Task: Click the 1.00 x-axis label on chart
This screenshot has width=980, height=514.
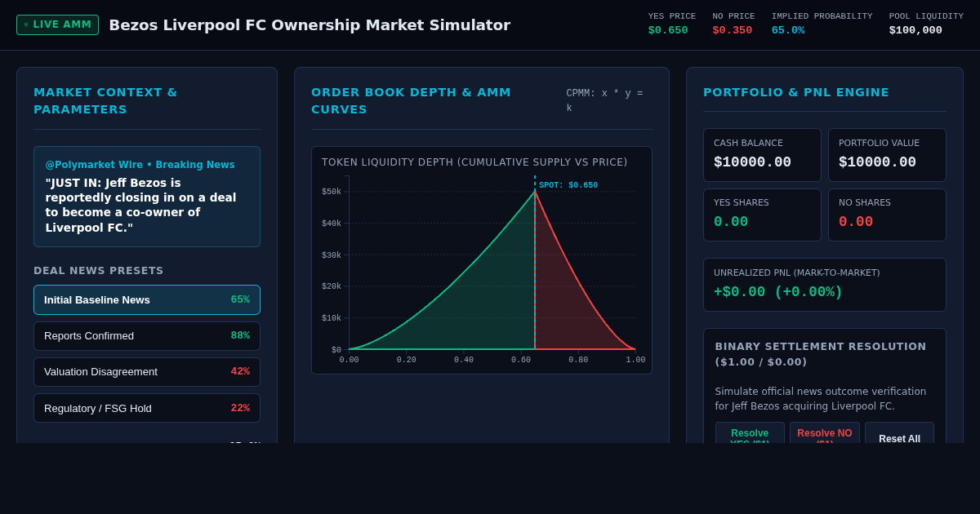Action: click(x=635, y=360)
